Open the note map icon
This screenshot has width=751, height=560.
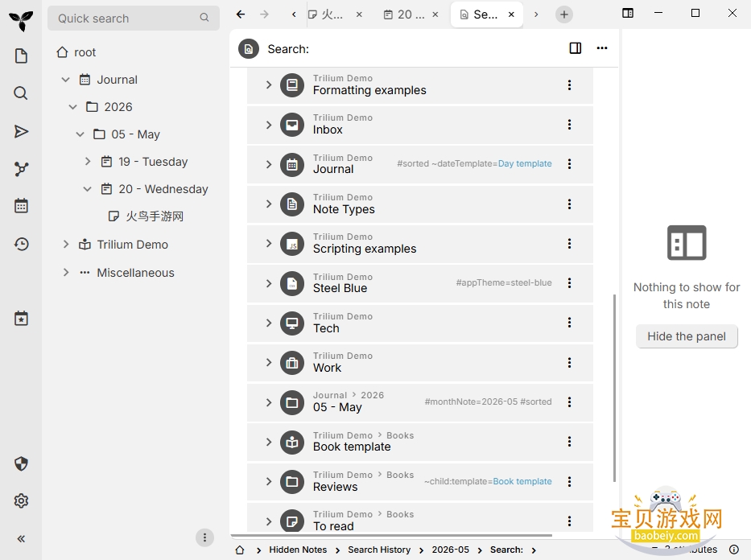(x=21, y=169)
